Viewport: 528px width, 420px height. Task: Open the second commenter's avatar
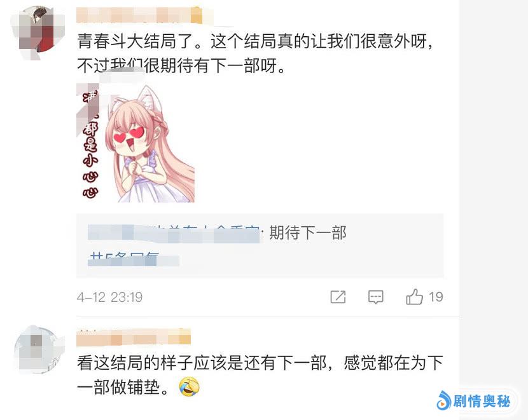[x=38, y=349]
